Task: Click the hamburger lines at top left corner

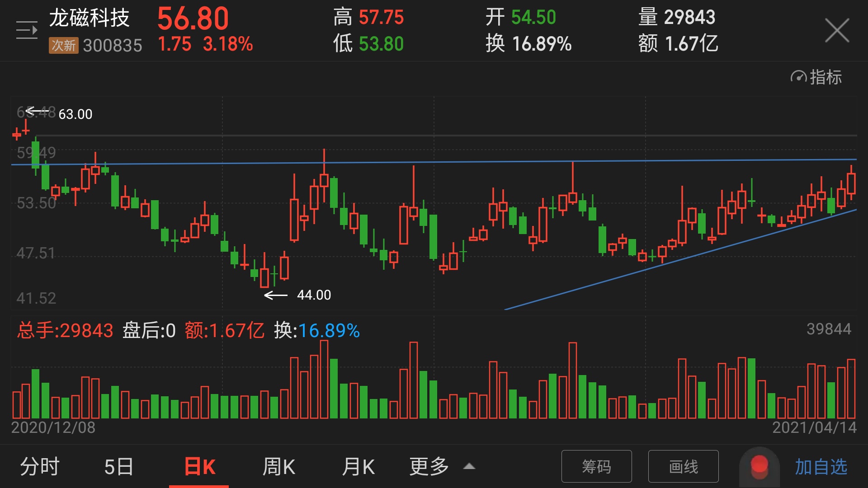Action: pos(26,30)
